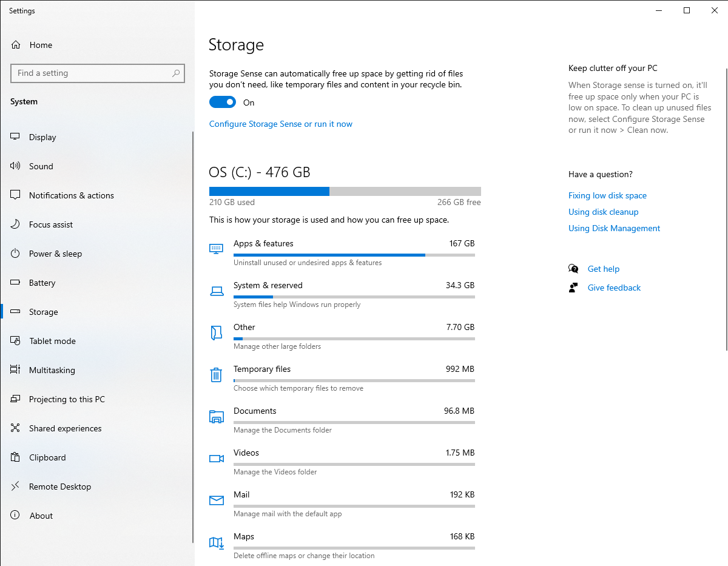Click the Battery icon in sidebar

pyautogui.click(x=16, y=283)
